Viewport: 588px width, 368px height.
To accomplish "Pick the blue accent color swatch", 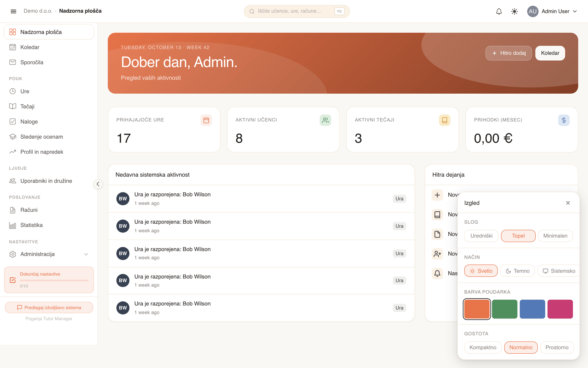I will point(532,309).
